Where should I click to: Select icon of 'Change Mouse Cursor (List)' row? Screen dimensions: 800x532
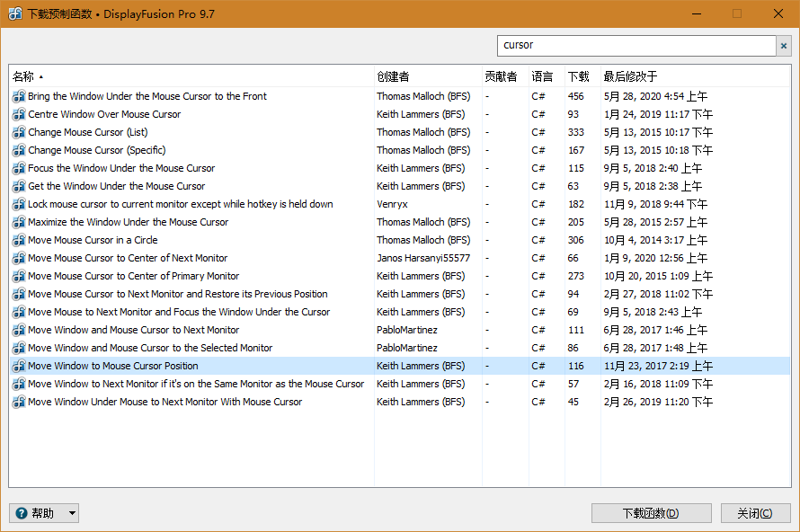pos(19,132)
